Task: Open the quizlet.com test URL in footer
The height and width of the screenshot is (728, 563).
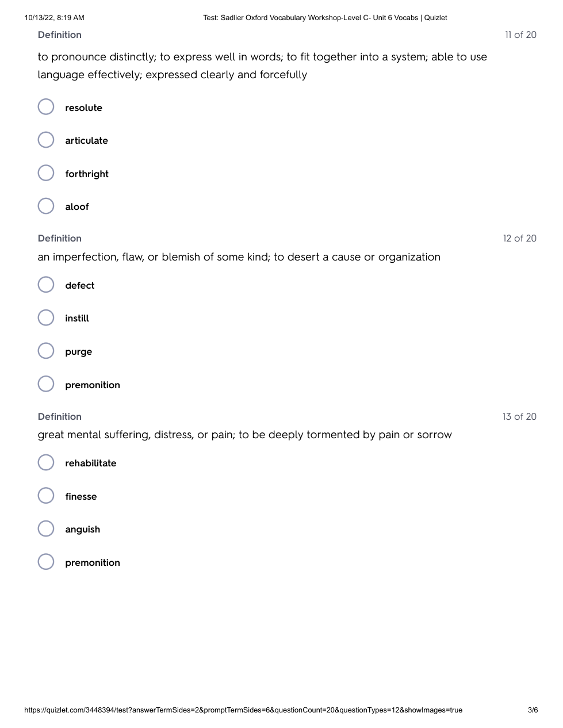Action: point(243,710)
